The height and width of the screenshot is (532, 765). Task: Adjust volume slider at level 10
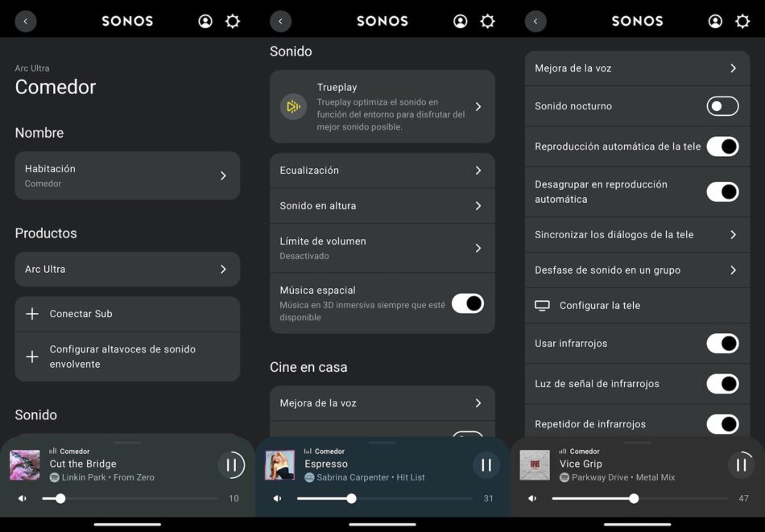pos(60,498)
